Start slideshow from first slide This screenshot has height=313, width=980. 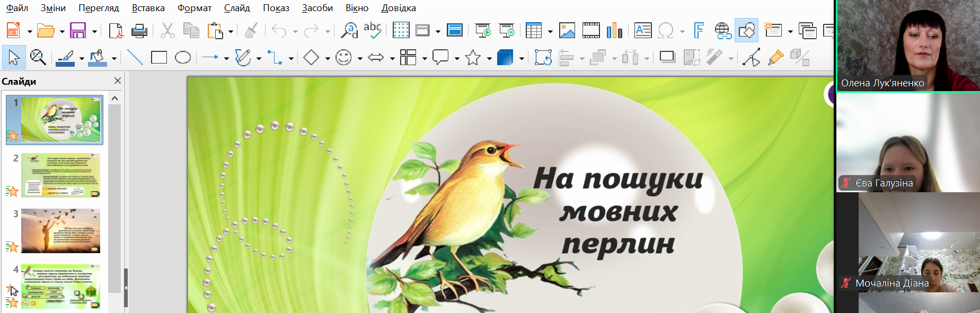483,31
